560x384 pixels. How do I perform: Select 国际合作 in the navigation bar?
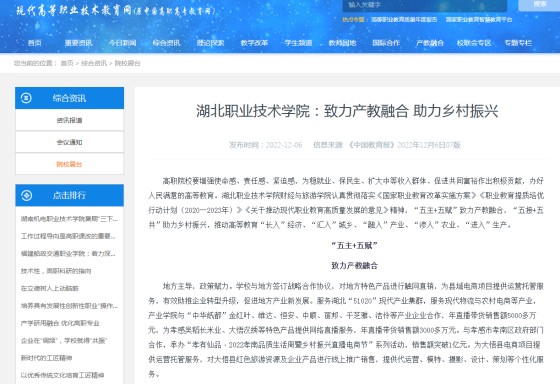point(386,43)
